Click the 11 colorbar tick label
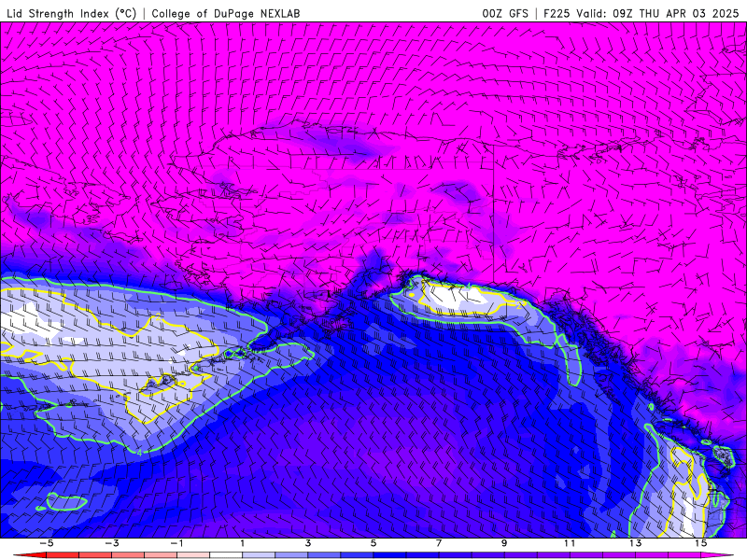 tap(570, 543)
